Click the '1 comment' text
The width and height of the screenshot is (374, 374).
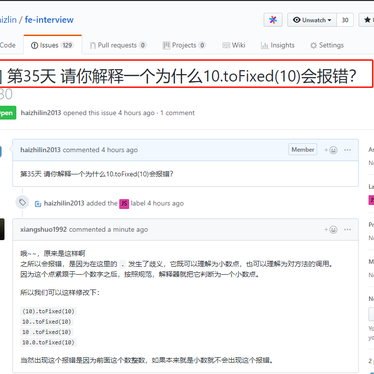point(177,113)
